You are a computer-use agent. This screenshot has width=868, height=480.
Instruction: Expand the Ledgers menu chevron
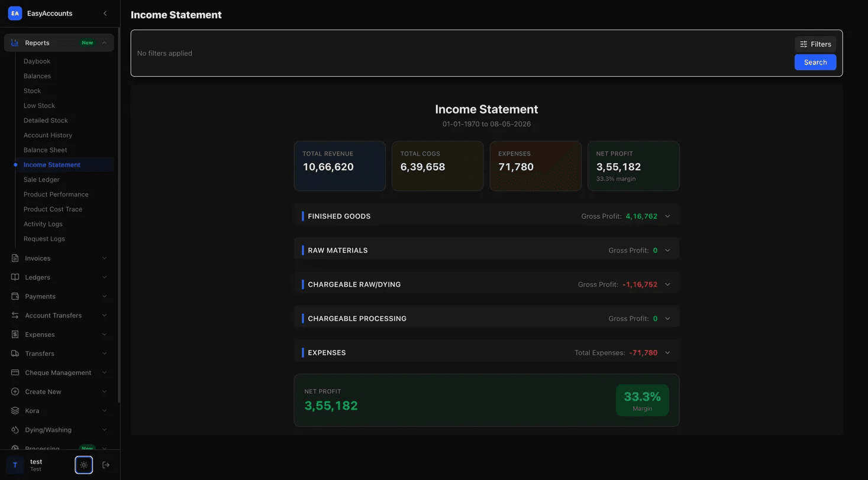[x=104, y=277]
